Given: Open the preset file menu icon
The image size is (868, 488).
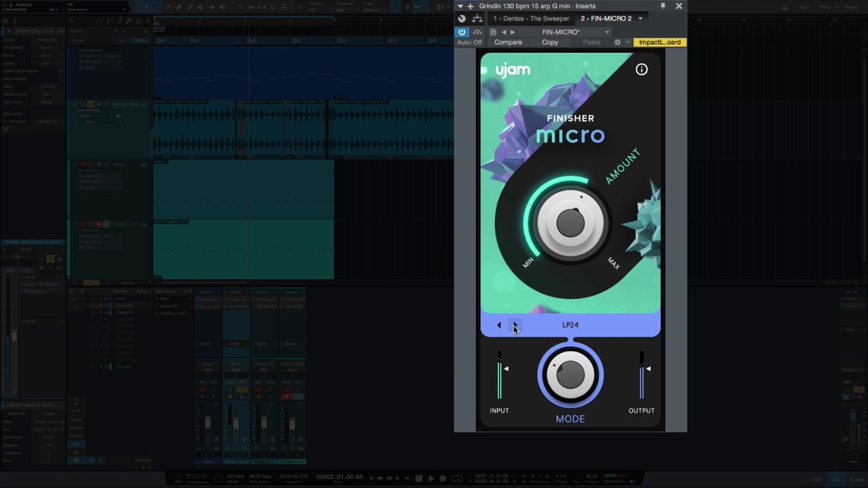Looking at the screenshot, I should (x=493, y=32).
